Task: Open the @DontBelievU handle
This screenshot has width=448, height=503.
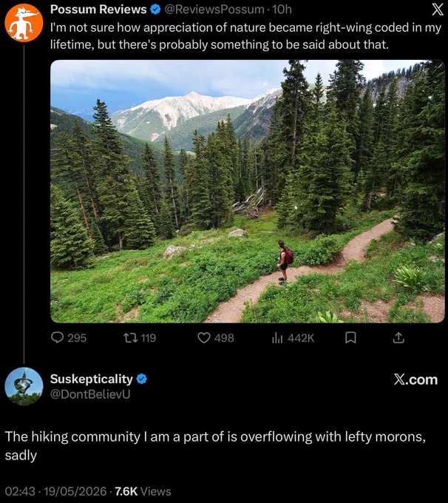Action: [x=90, y=394]
